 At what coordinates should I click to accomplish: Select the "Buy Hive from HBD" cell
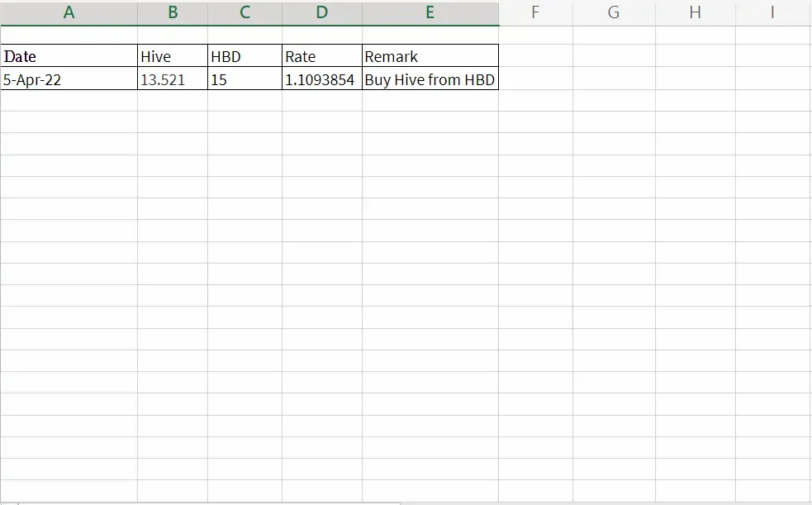[x=430, y=79]
